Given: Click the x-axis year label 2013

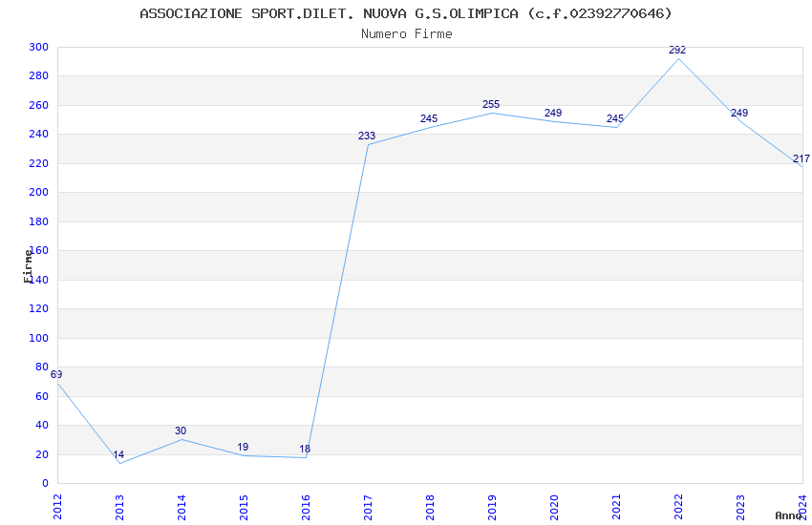Looking at the screenshot, I should coord(119,507).
